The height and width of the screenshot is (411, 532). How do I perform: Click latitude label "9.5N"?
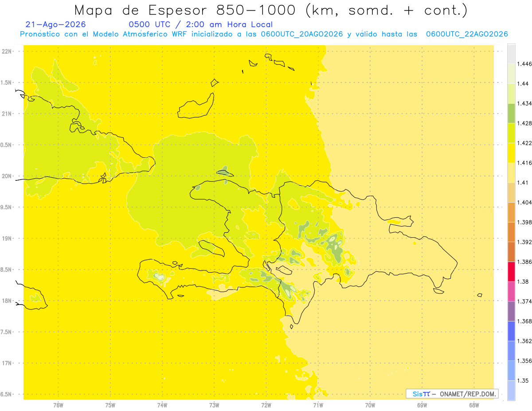pos(7,207)
